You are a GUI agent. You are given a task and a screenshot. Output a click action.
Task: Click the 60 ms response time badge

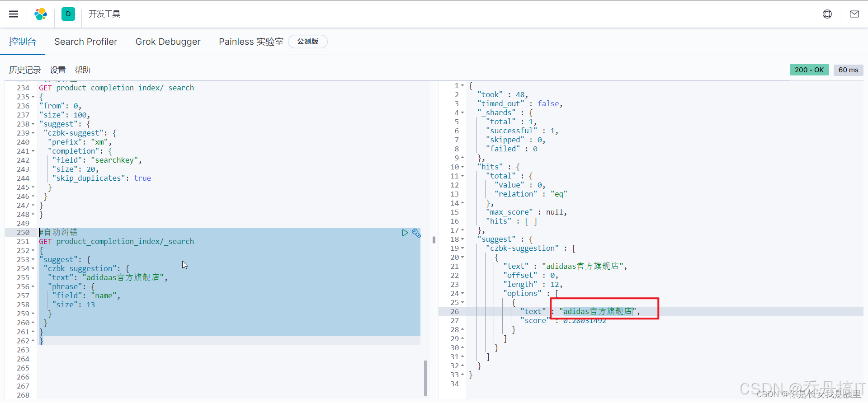(848, 70)
